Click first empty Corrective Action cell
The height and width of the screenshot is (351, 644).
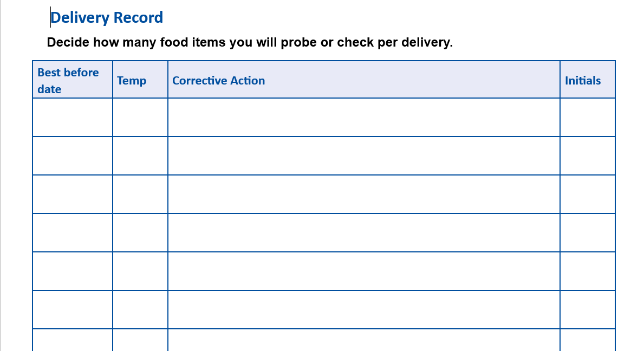coord(363,117)
